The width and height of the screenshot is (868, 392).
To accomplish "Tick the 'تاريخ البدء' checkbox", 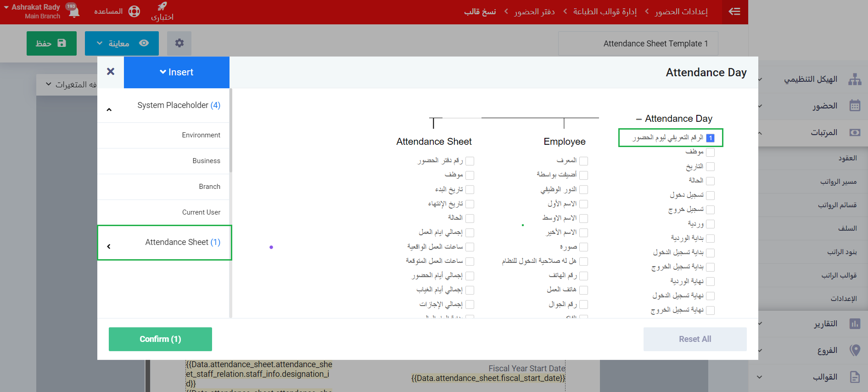I will click(x=470, y=190).
